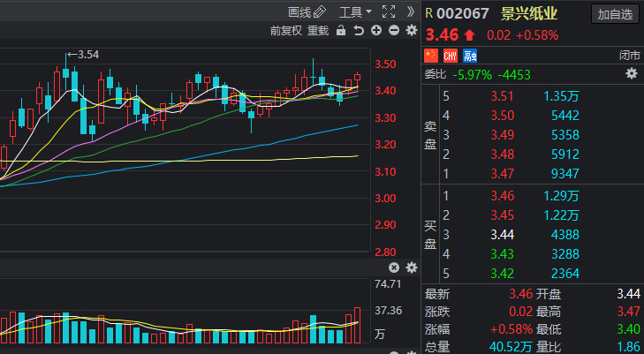Click the 委比 ratio value -5.97%
The image size is (644, 354).
(472, 75)
